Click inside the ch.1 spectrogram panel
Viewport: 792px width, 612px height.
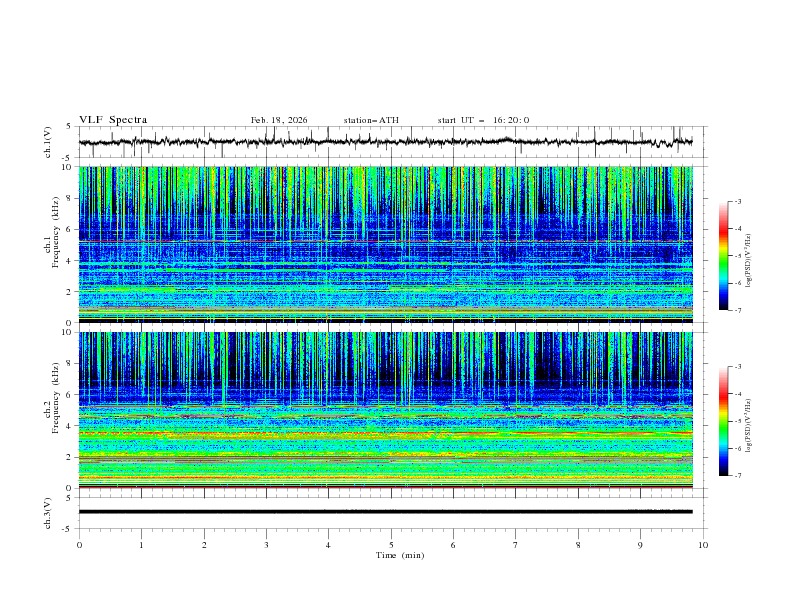tap(385, 244)
